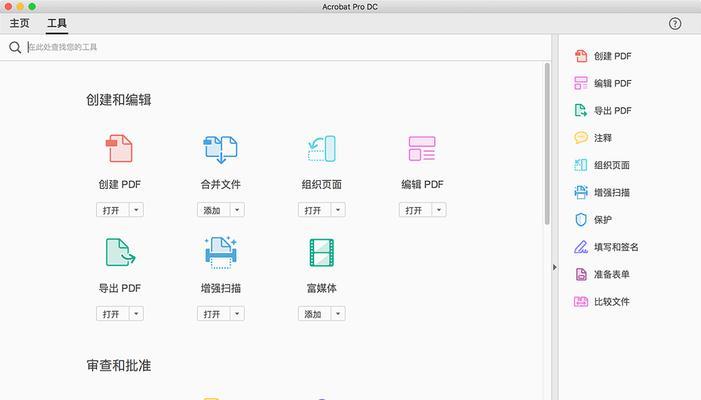Click the 组织页面 icon in main grid
The width and height of the screenshot is (701, 400).
pyautogui.click(x=322, y=149)
